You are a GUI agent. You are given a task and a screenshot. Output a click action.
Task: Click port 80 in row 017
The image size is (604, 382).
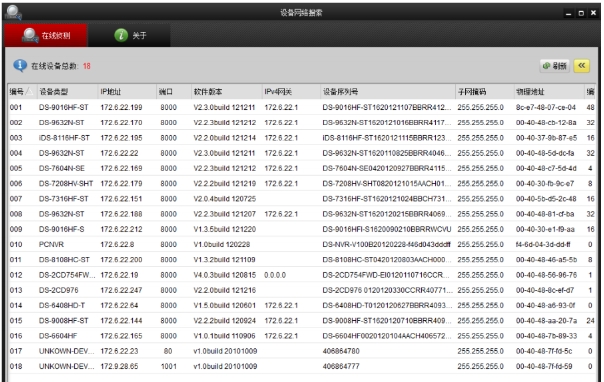(x=168, y=351)
